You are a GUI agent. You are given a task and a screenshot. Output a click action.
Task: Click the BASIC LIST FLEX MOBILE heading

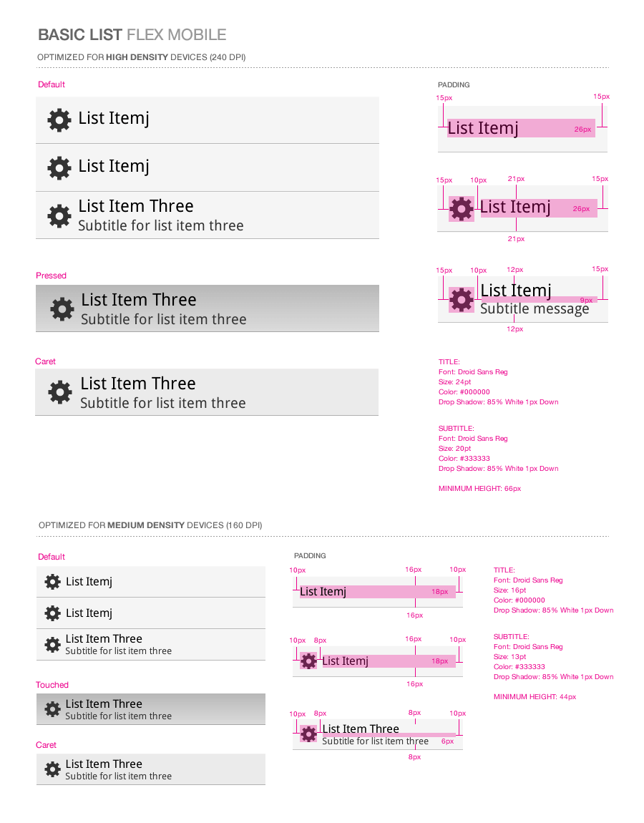pyautogui.click(x=132, y=34)
